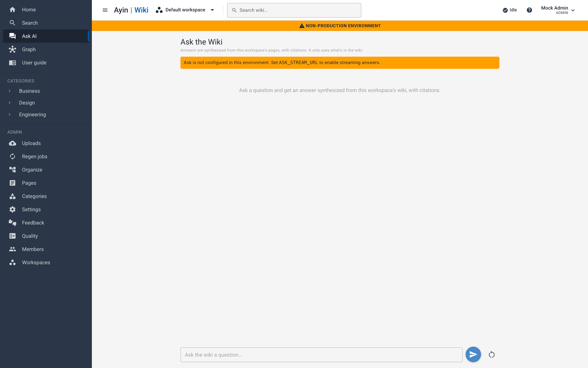Screen dimensions: 588x368
Task: Click the Categories shapes icon
Action: (12, 196)
